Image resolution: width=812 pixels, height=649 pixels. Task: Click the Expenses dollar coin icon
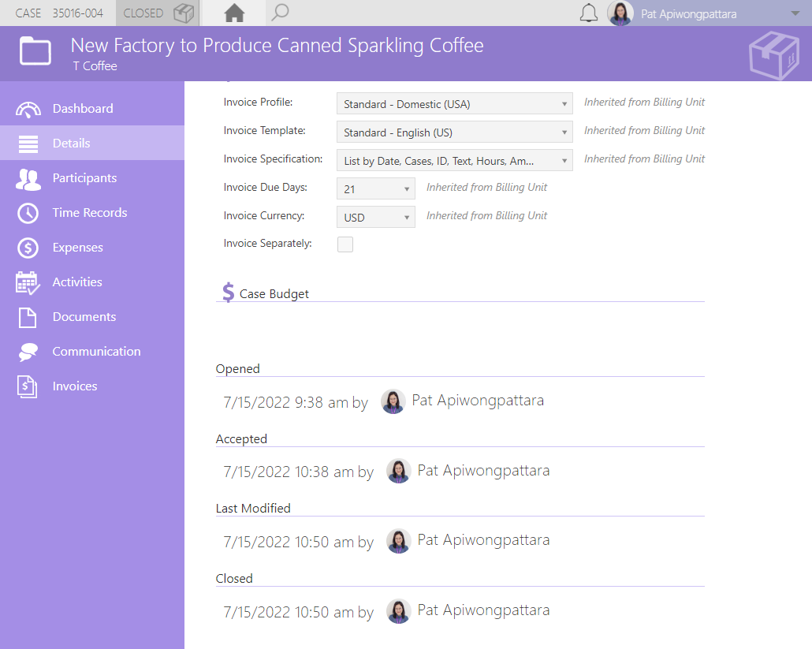pyautogui.click(x=28, y=248)
